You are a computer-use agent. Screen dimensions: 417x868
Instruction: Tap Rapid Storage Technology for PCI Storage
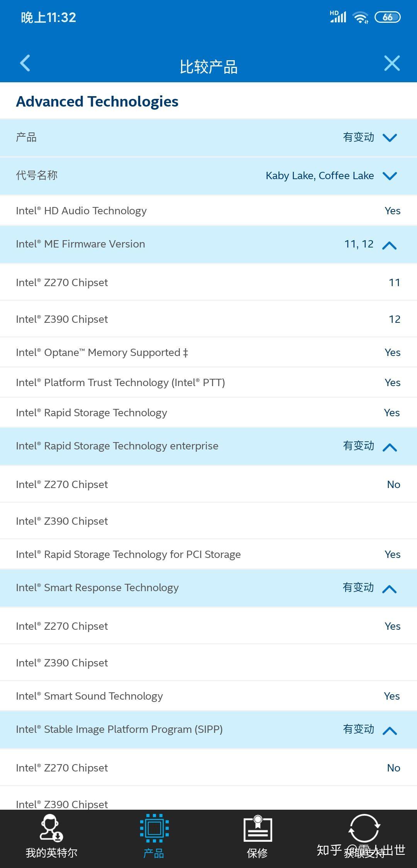click(x=208, y=554)
